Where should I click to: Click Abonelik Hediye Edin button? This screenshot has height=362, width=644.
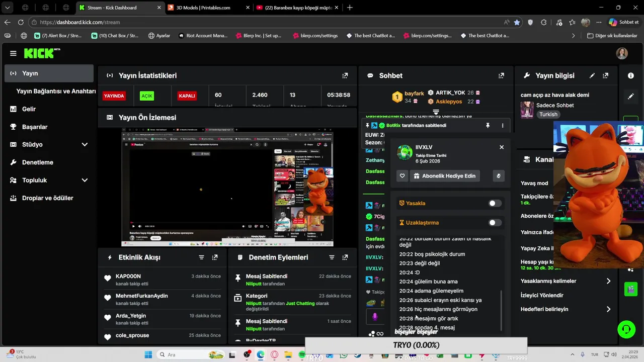444,176
